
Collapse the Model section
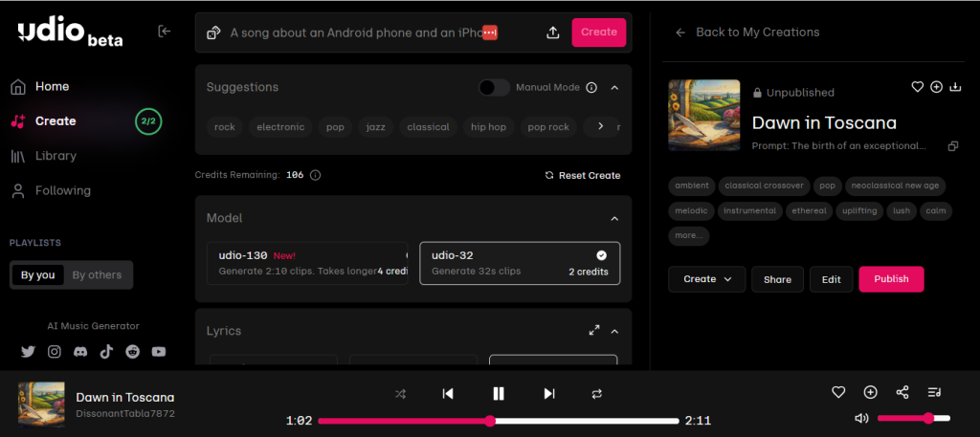pos(614,219)
